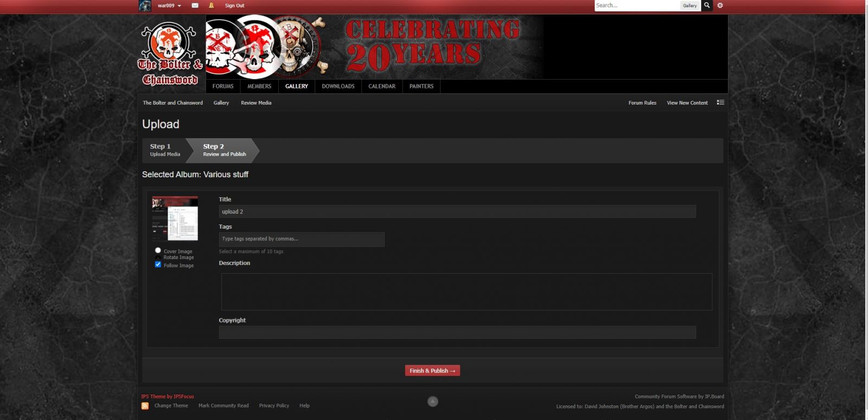Click the search magnifier icon

pyautogui.click(x=706, y=5)
